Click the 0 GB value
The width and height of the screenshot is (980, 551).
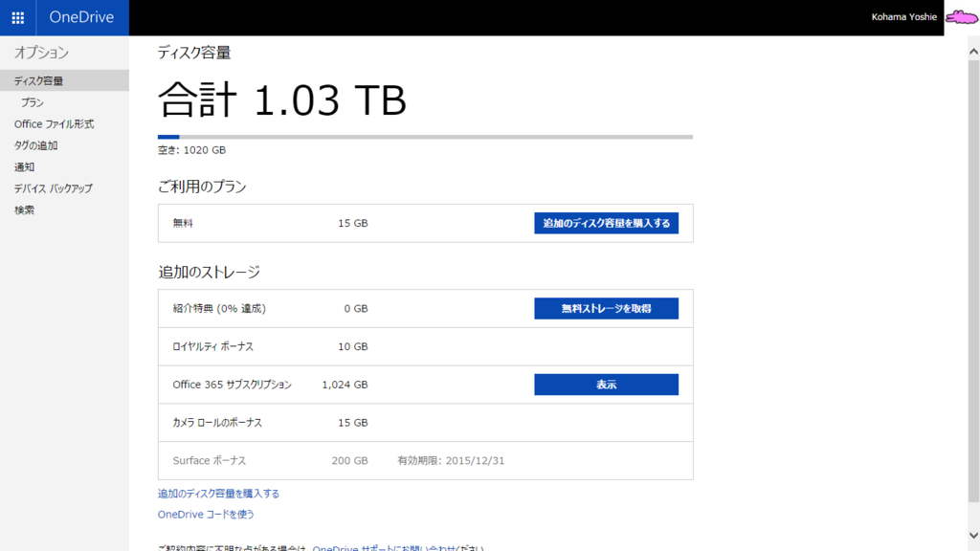click(x=356, y=309)
